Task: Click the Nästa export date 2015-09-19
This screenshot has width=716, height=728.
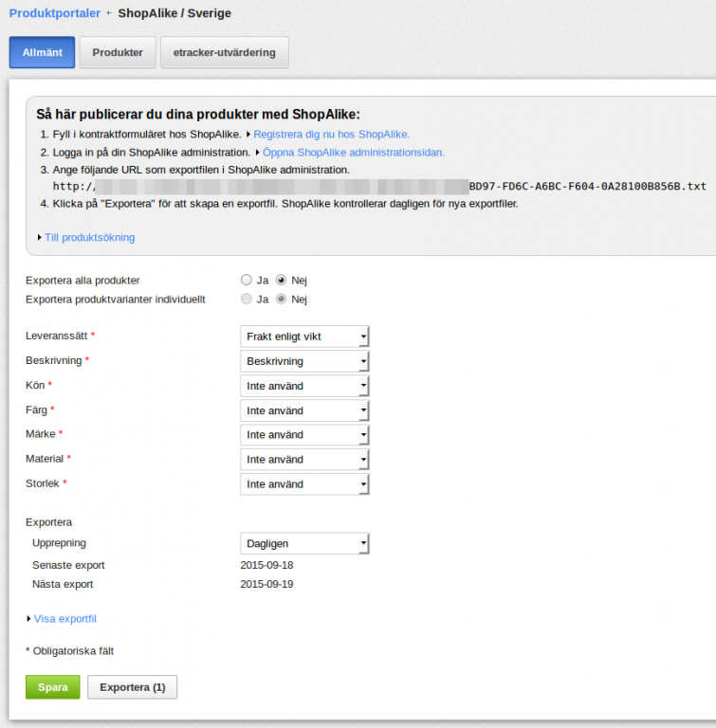Action: pos(266,584)
